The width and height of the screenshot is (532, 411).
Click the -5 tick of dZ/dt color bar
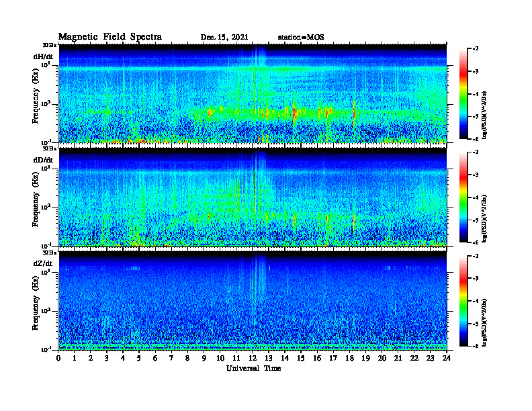coord(476,324)
